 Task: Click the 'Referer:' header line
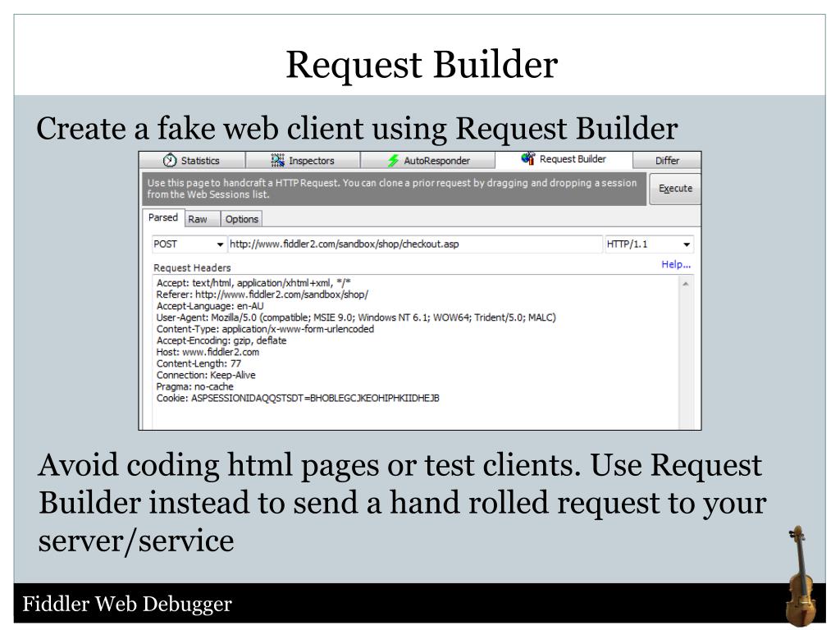(x=262, y=294)
